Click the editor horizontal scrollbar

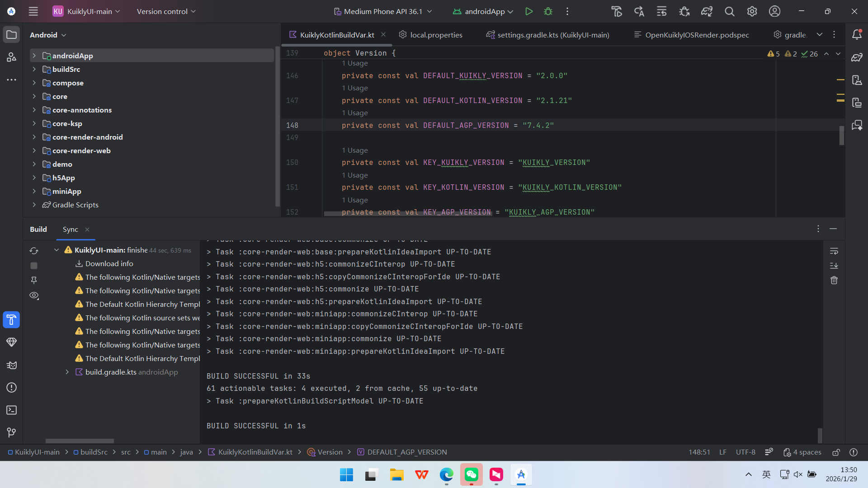[x=408, y=213]
